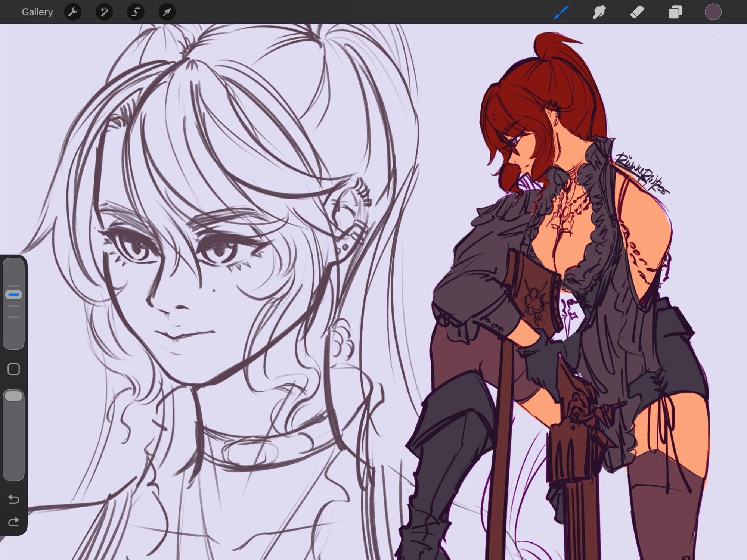Viewport: 747px width, 560px height.
Task: Click the brush size slider handle
Action: pyautogui.click(x=14, y=295)
